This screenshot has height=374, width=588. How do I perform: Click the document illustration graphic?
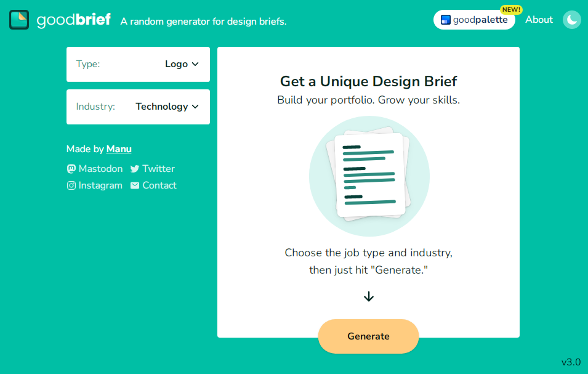tap(369, 176)
